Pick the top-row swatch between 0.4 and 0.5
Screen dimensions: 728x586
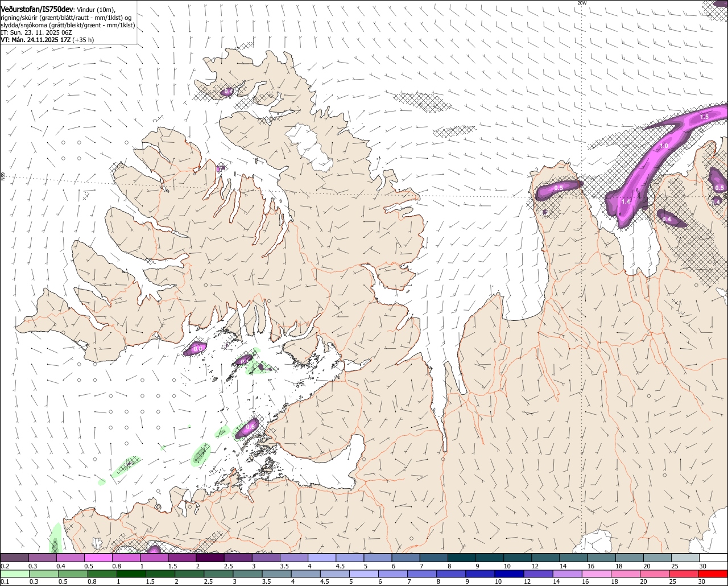70,558
